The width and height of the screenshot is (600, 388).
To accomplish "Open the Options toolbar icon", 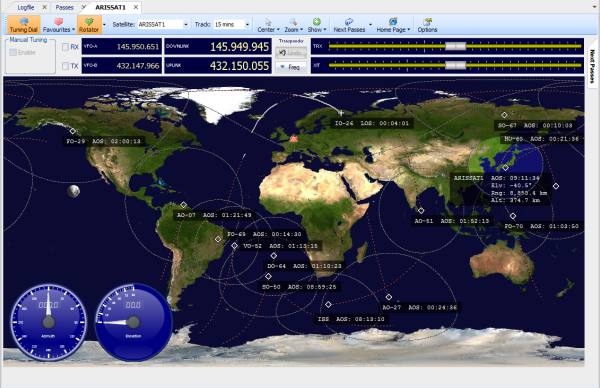I will [427, 25].
